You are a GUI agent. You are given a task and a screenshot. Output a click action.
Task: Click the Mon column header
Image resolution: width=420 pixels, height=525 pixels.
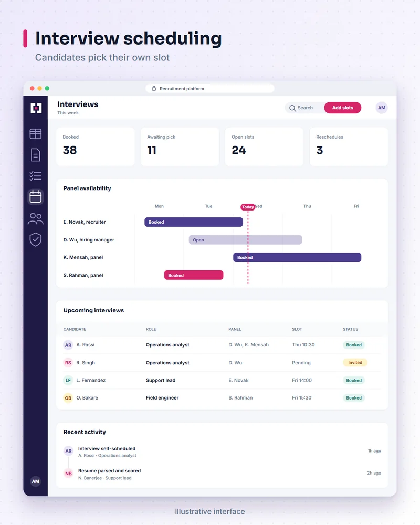(159, 206)
